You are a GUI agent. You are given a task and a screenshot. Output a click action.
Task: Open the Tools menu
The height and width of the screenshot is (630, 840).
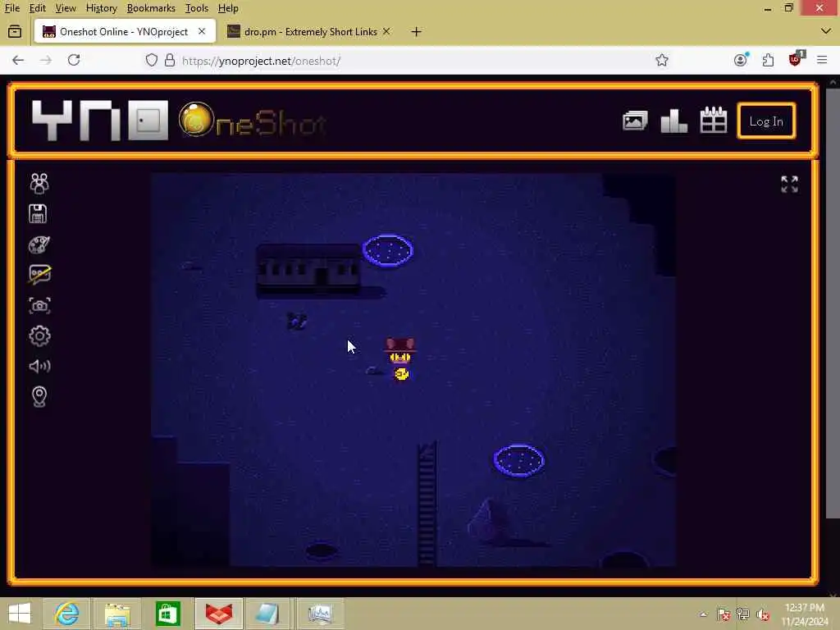[x=197, y=8]
